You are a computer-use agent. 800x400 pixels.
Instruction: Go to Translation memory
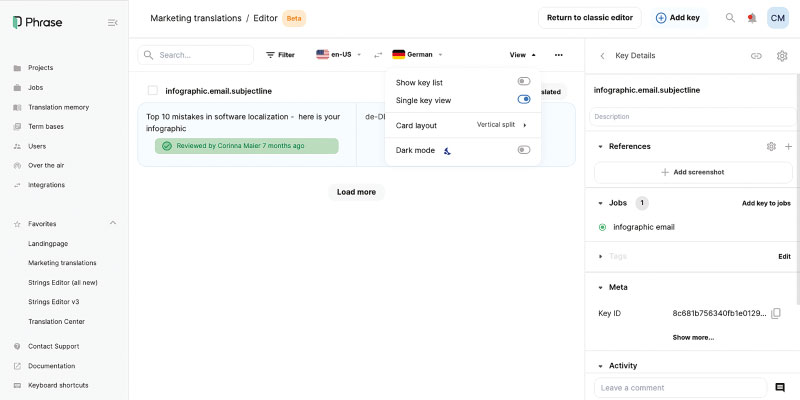point(58,107)
